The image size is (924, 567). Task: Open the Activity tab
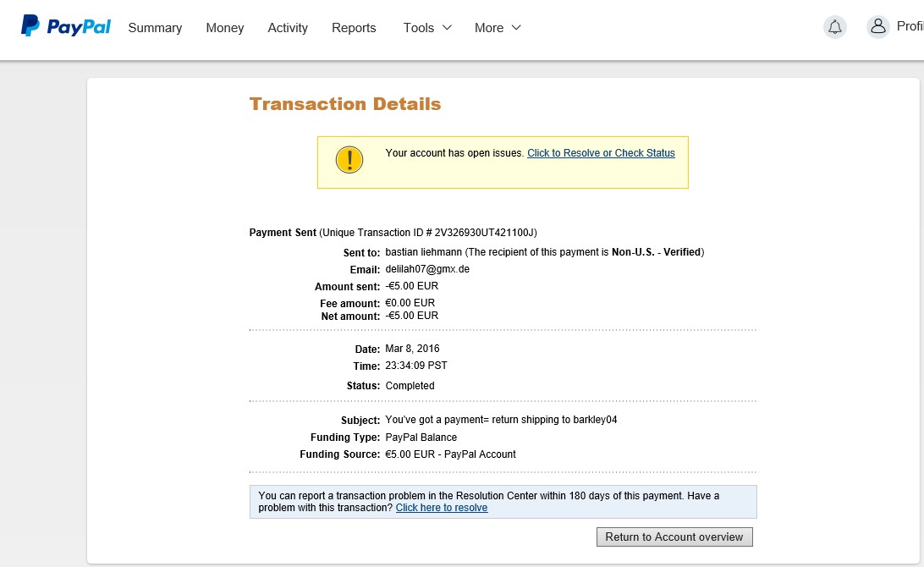tap(288, 28)
